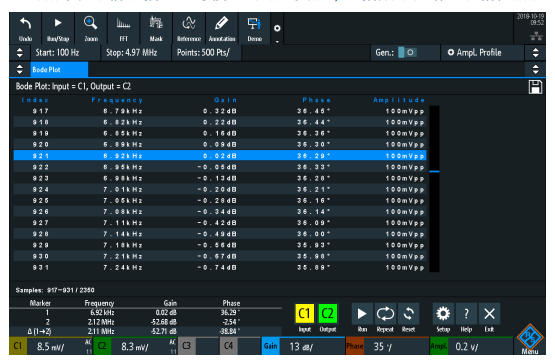This screenshot has height=361, width=555.
Task: Select the Δ(1→2) marker row
Action: pyautogui.click(x=145, y=331)
